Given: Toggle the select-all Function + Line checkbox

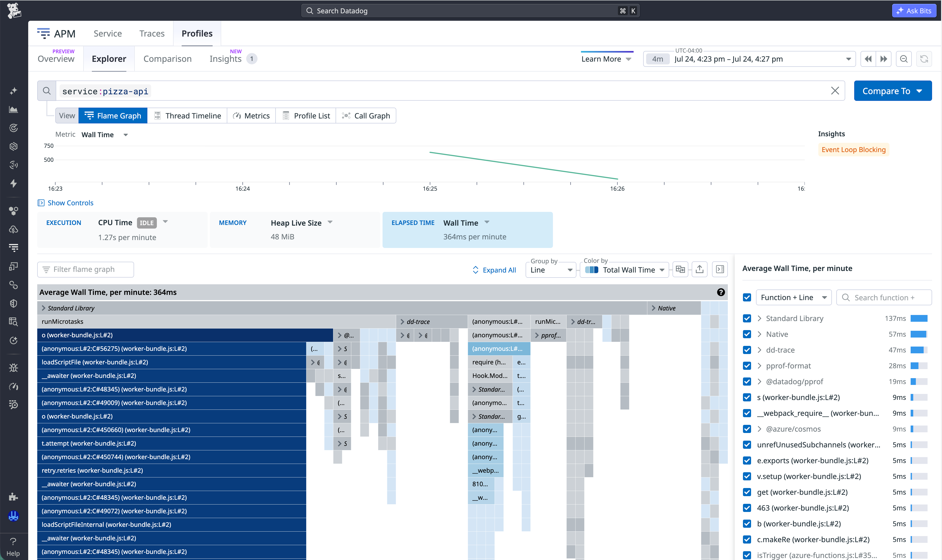Looking at the screenshot, I should 747,297.
